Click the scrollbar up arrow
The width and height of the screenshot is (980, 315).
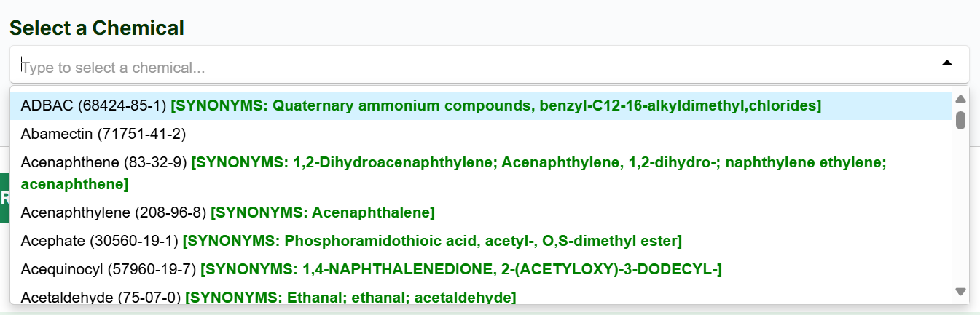pos(960,99)
